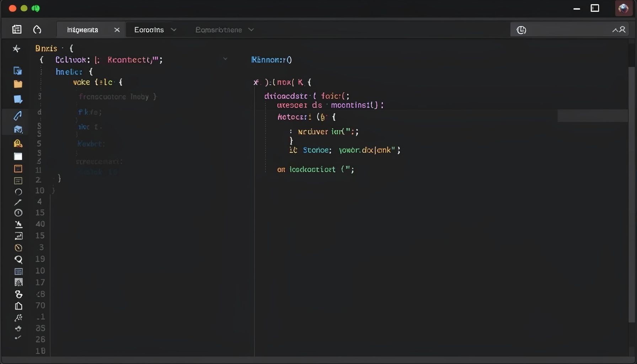
Task: Click the 'Notoca:i' code line
Action: [x=306, y=117]
